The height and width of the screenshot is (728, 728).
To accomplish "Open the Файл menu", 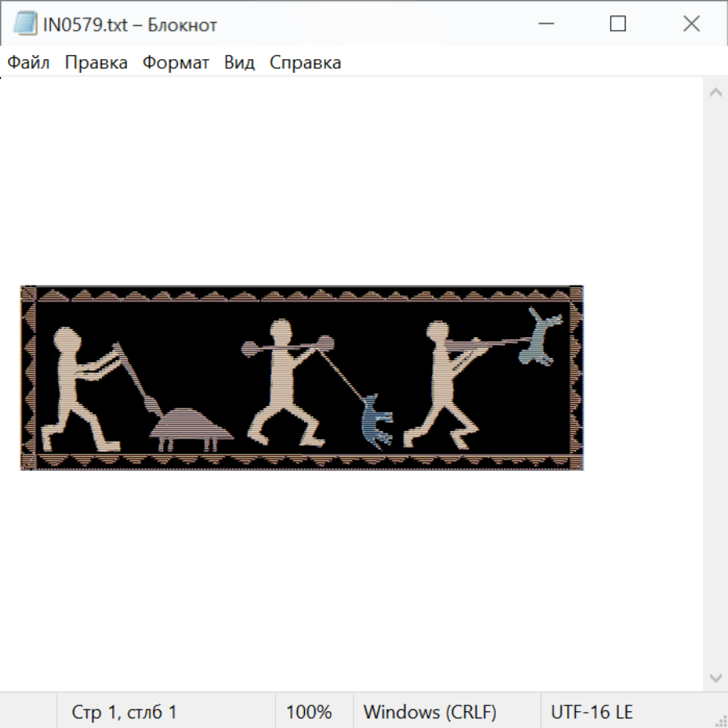I will coord(28,63).
